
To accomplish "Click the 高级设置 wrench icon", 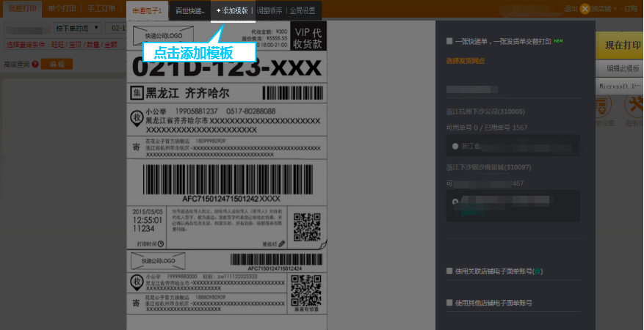I will tap(634, 106).
